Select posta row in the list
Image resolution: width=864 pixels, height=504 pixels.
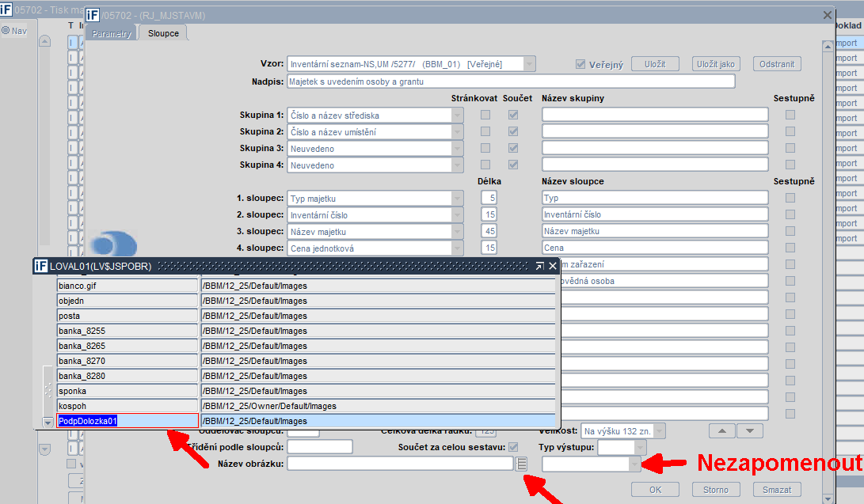pos(128,316)
